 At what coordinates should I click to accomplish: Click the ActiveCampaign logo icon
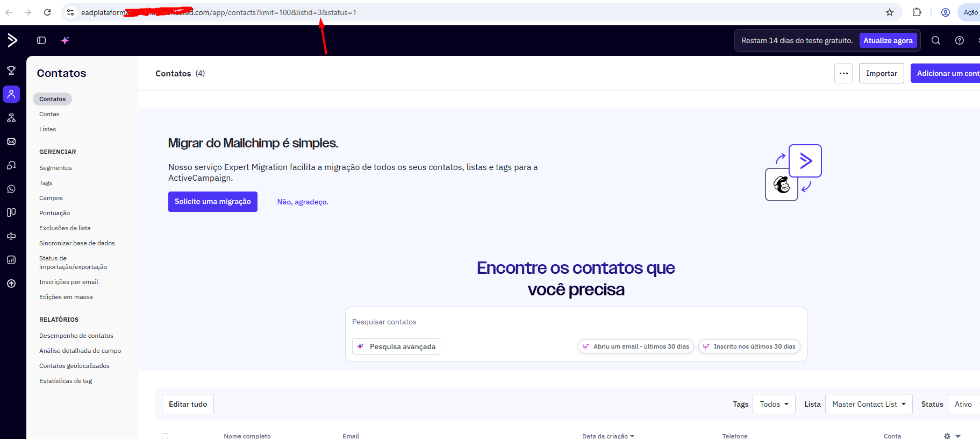click(12, 40)
